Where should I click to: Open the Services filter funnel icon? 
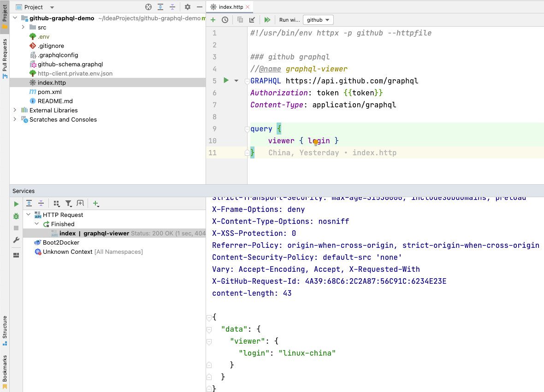(x=68, y=203)
